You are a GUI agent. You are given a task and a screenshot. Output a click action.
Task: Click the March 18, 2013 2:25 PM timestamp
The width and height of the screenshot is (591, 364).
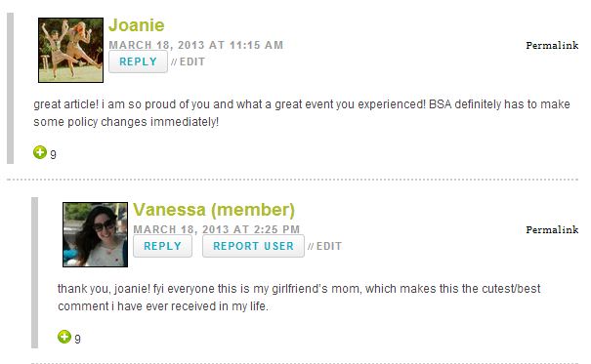[x=217, y=229]
